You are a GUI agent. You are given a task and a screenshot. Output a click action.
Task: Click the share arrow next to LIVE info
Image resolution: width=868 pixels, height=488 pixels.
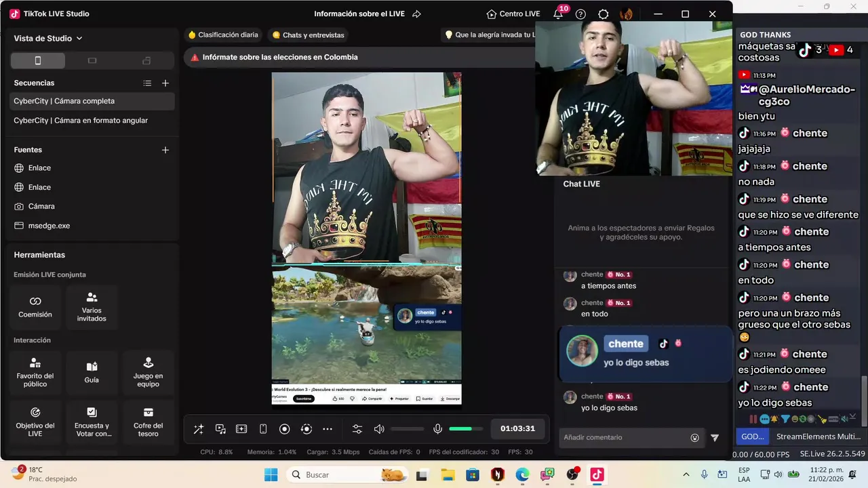[417, 14]
